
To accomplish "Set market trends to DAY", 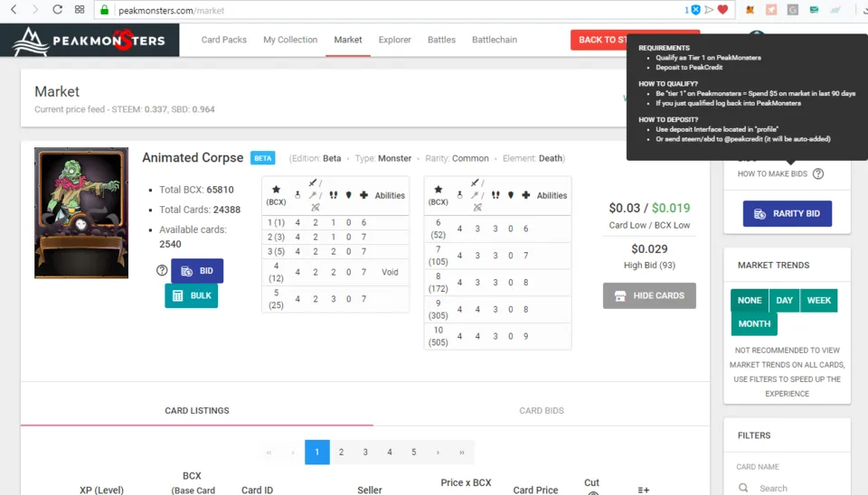I will tap(785, 300).
